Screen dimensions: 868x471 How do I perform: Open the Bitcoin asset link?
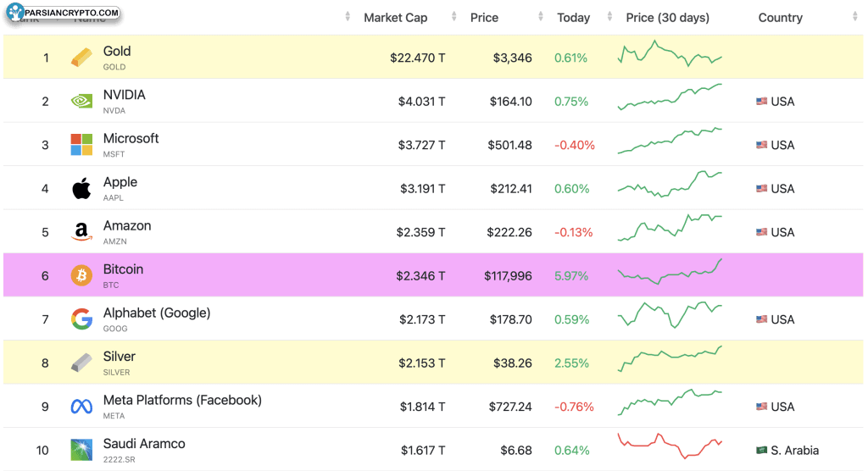pos(123,269)
